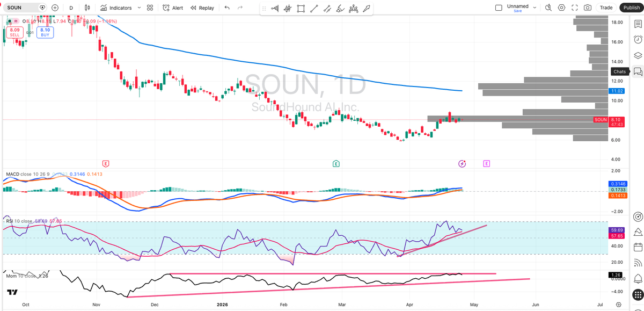Create an Alert

pyautogui.click(x=172, y=8)
